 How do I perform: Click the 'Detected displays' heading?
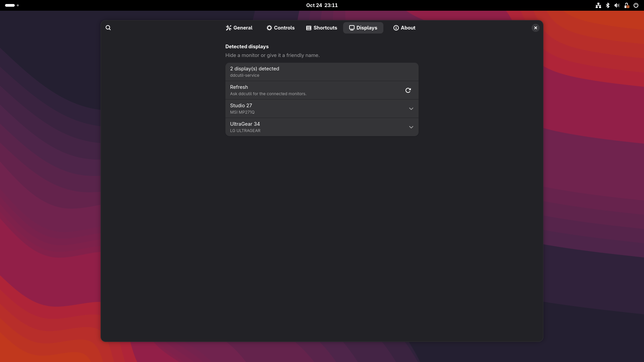[247, 47]
